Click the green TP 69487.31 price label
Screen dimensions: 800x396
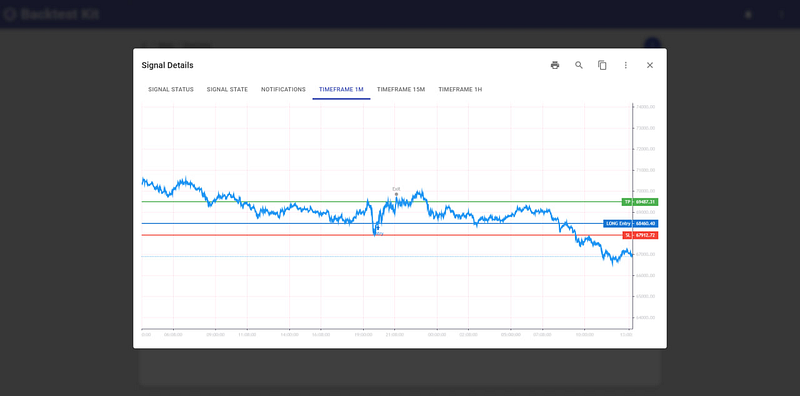coord(640,202)
